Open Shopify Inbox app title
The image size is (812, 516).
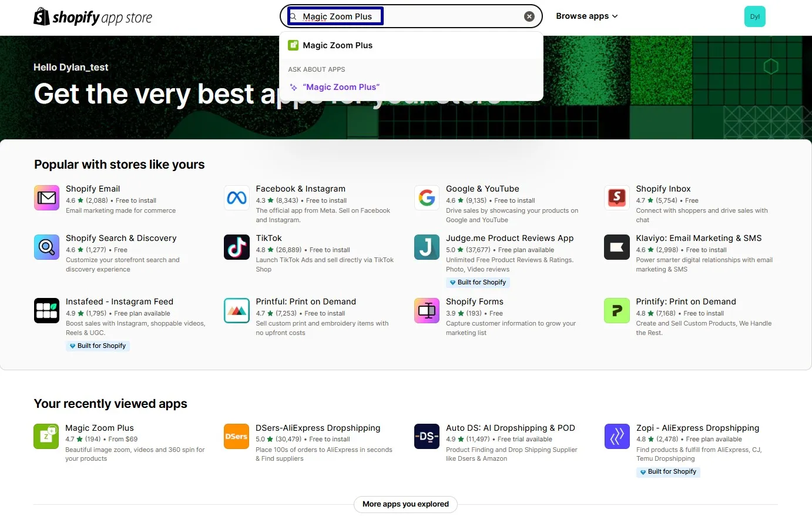pos(663,189)
